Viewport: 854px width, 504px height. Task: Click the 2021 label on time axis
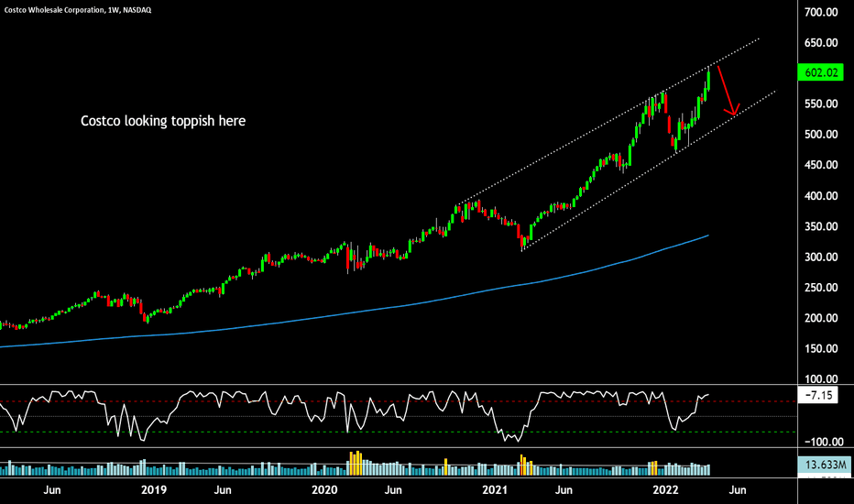tap(495, 490)
